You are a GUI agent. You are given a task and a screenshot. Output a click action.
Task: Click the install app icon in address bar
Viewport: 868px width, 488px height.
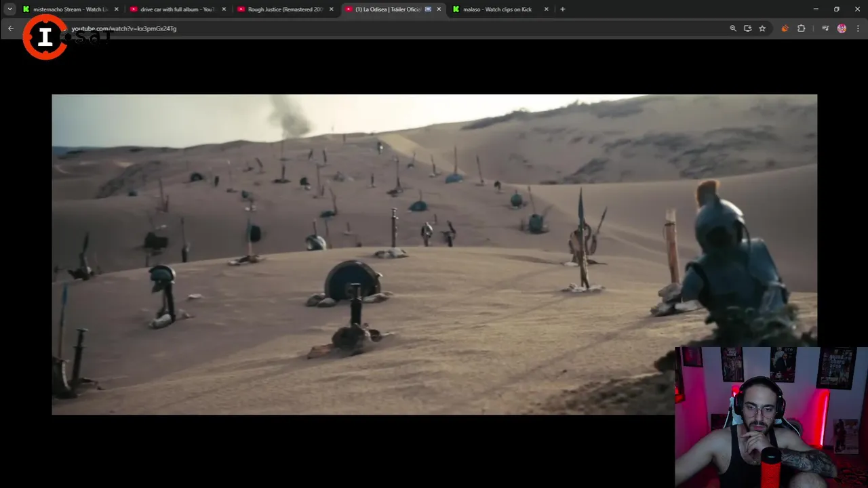tap(747, 28)
